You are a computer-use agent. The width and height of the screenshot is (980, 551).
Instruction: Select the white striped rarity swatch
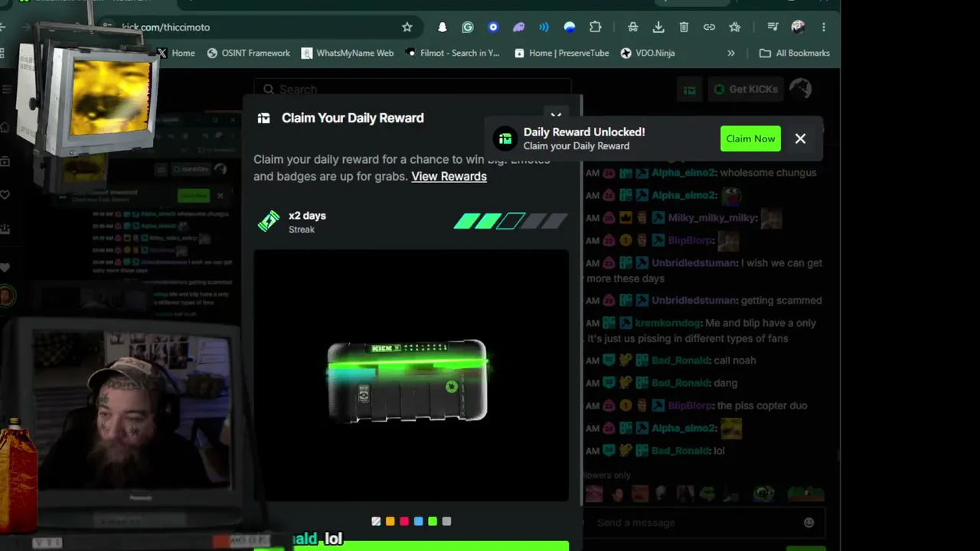click(x=376, y=521)
